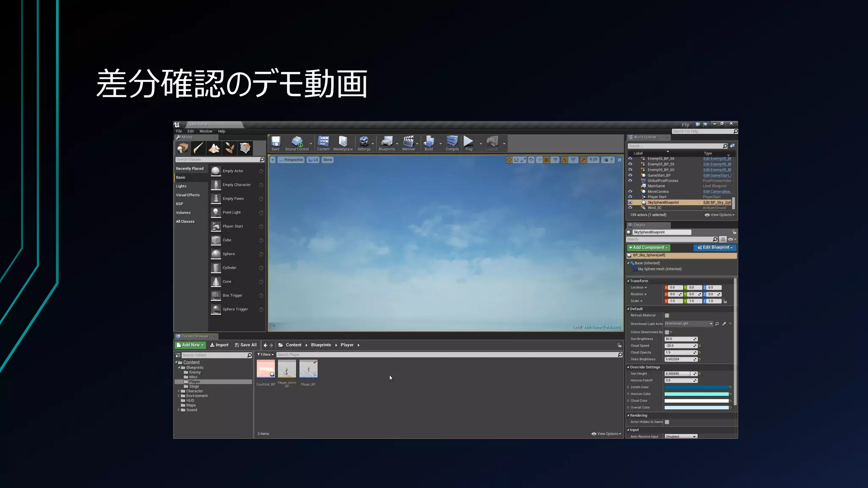Image resolution: width=868 pixels, height=488 pixels.
Task: Open the Directional Light Actor combo box
Action: tap(689, 324)
